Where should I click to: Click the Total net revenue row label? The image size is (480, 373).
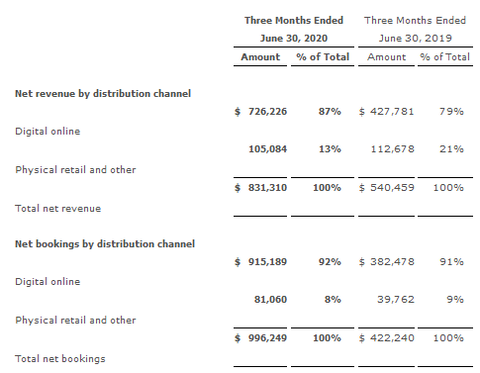[58, 209]
